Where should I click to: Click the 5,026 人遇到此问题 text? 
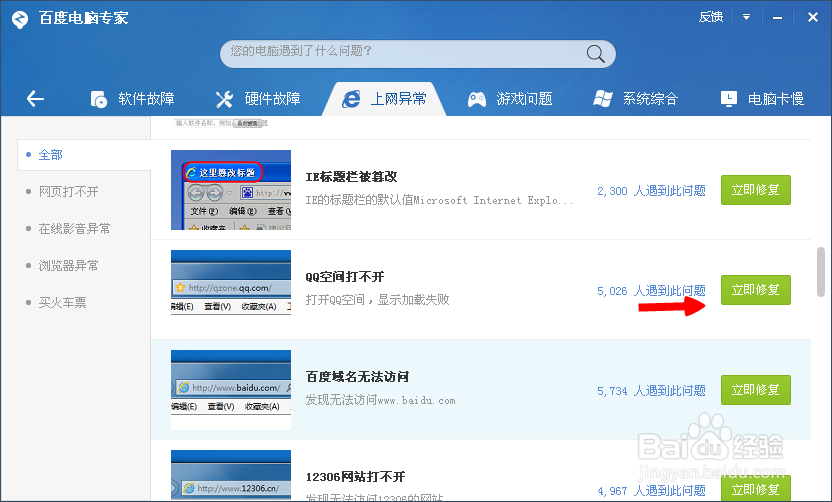click(x=651, y=291)
